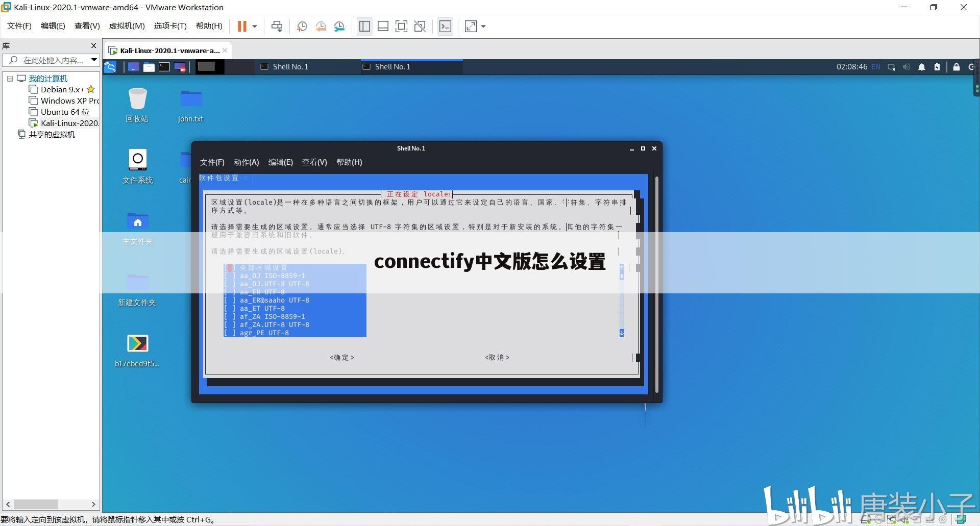Image resolution: width=980 pixels, height=526 pixels.
Task: Open the library search dropdown arrow
Action: pos(94,60)
